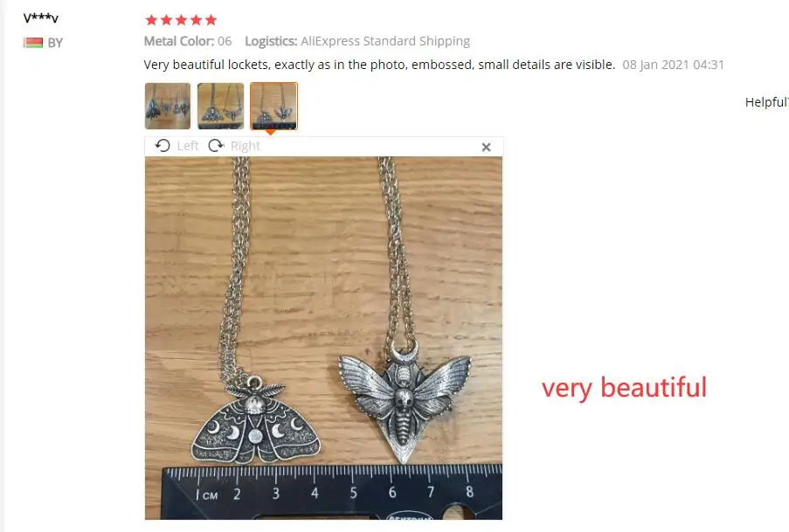This screenshot has width=789, height=532.
Task: Click the rotate left arrow icon
Action: [163, 146]
